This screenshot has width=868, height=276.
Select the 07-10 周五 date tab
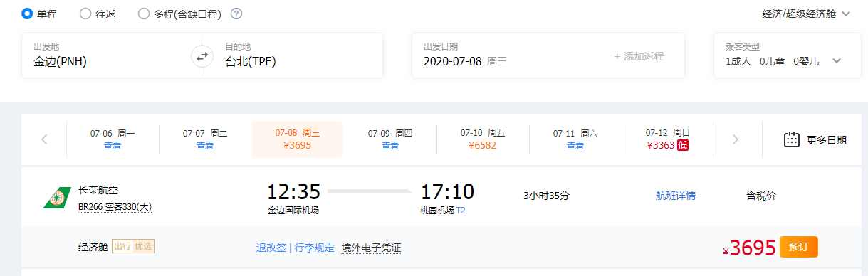click(483, 139)
